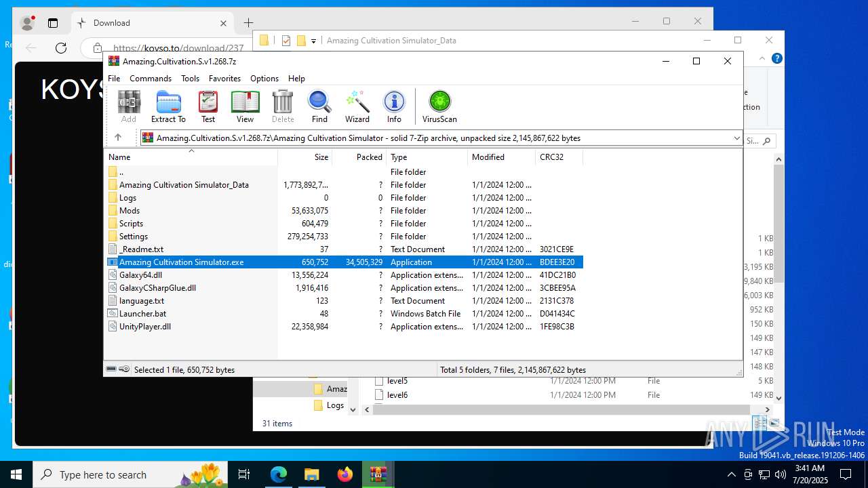
Task: Click new tab plus in browser
Action: 248,23
